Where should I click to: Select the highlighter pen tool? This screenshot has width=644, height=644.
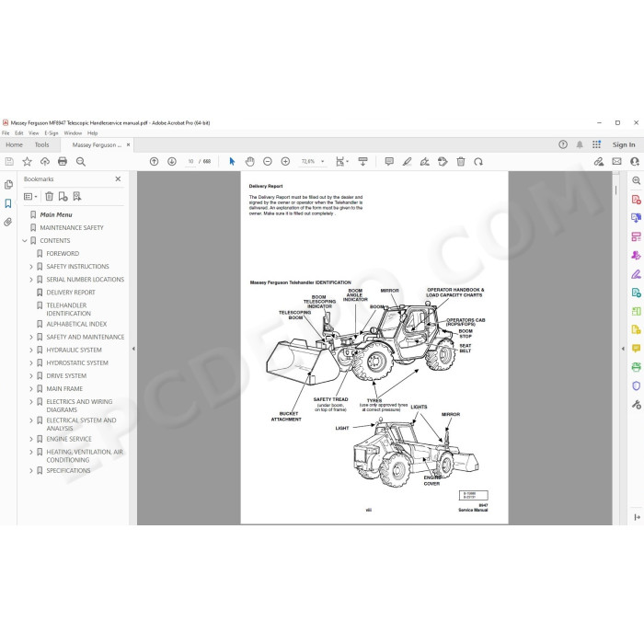tap(407, 161)
